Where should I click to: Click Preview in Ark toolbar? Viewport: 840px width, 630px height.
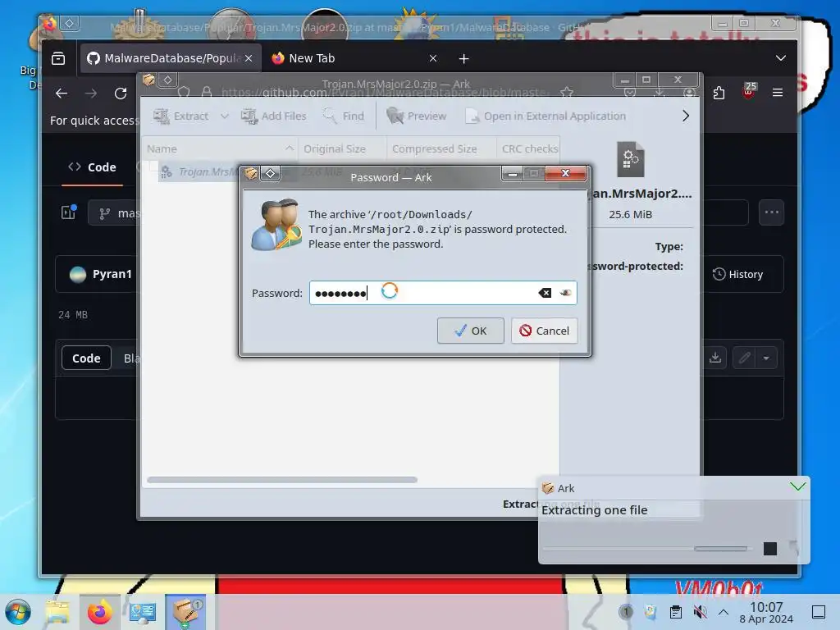[x=416, y=116]
